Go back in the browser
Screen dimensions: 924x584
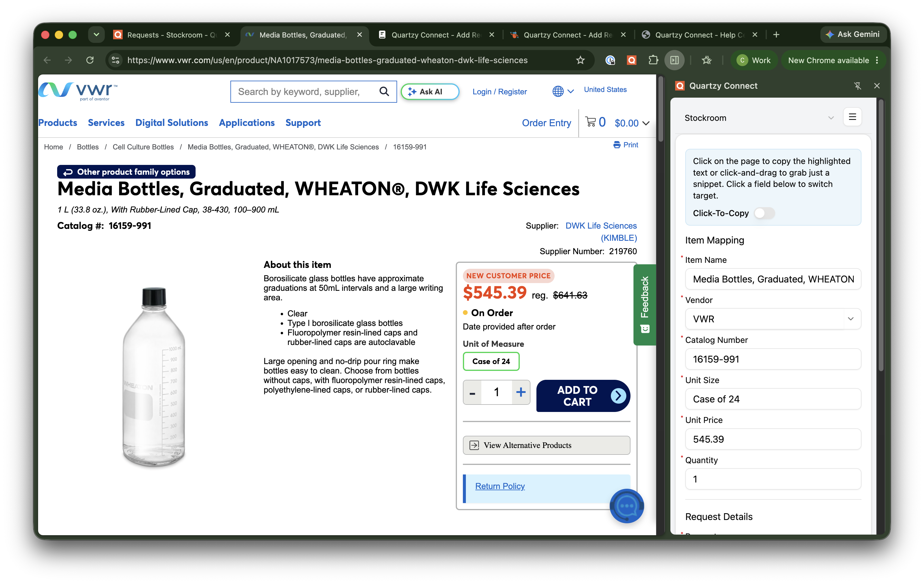47,60
